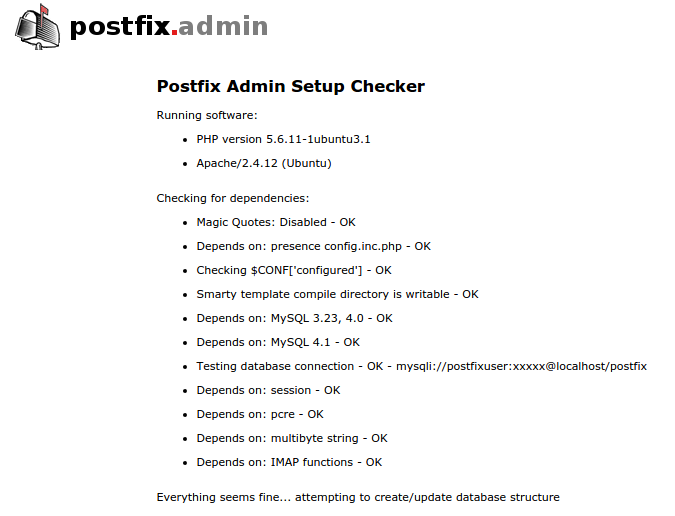
Task: Click the 'Running software:' label
Action: pos(207,115)
